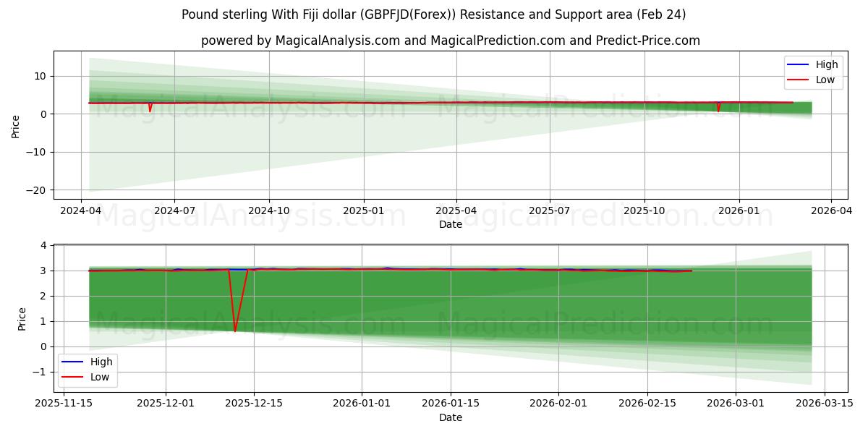
Task: Select the chart title text
Action: coord(434,12)
